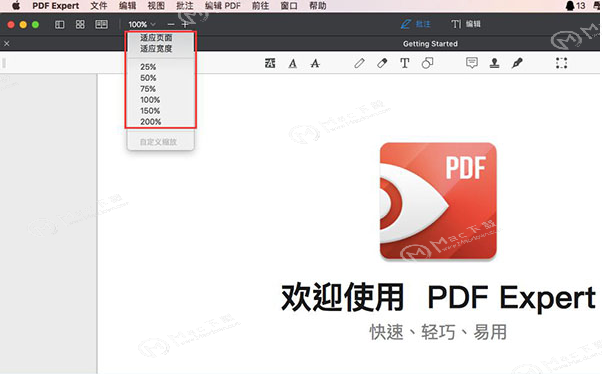
Task: Open the Apple menu
Action: pyautogui.click(x=16, y=6)
